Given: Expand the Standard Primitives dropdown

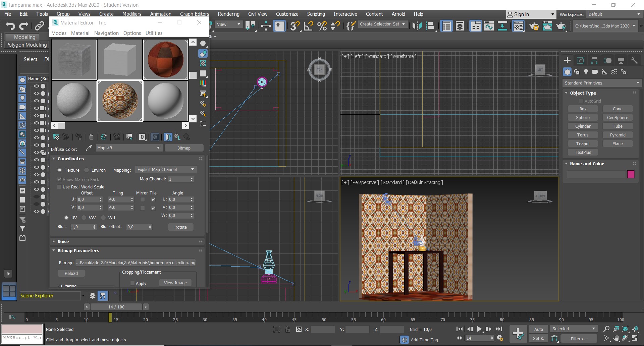Looking at the screenshot, I should coord(601,83).
